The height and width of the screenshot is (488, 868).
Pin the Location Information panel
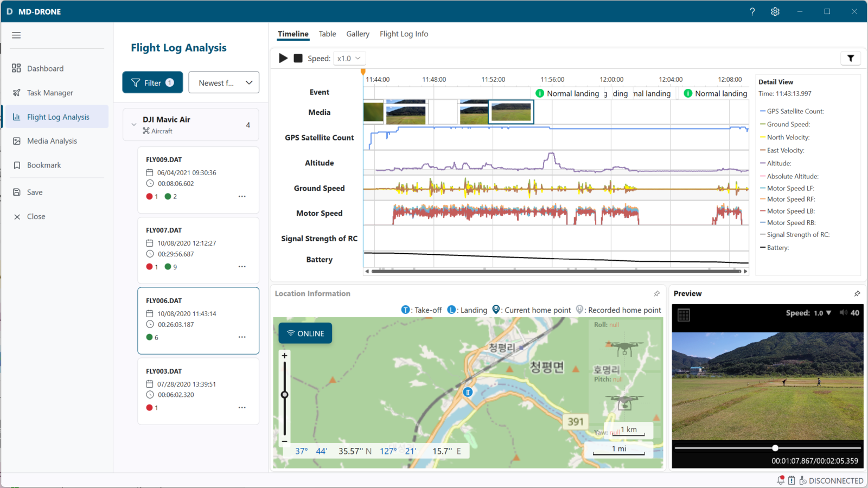coord(657,293)
